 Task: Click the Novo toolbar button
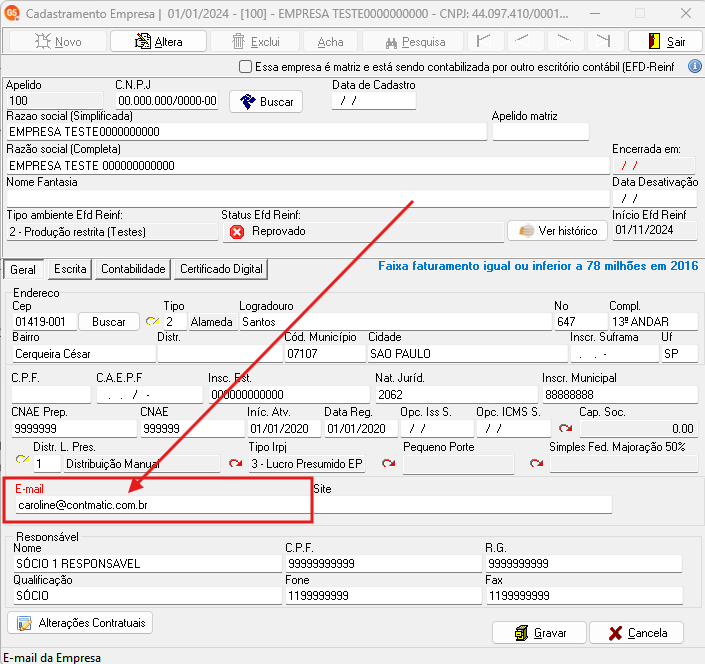click(x=58, y=42)
